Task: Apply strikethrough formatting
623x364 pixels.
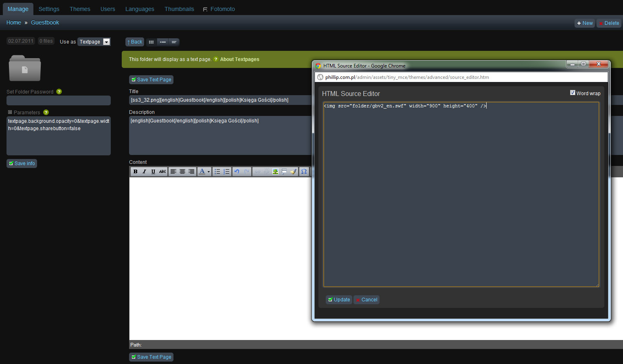Action: click(x=162, y=172)
